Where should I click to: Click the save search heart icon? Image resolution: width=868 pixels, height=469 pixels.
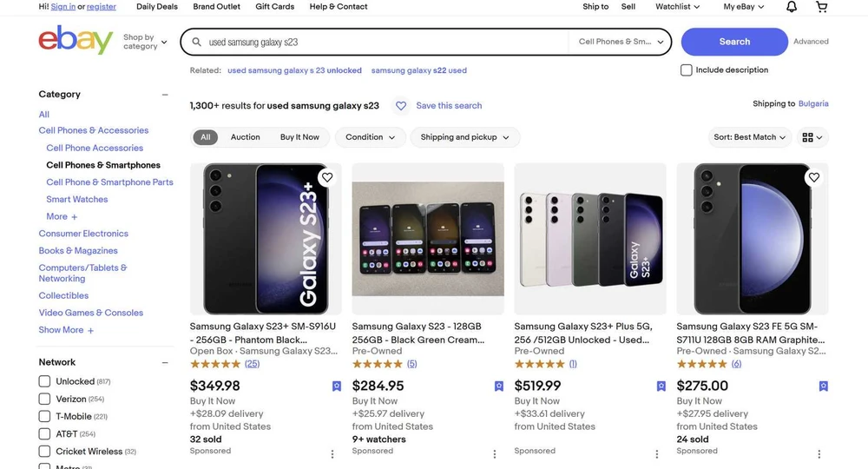click(401, 106)
